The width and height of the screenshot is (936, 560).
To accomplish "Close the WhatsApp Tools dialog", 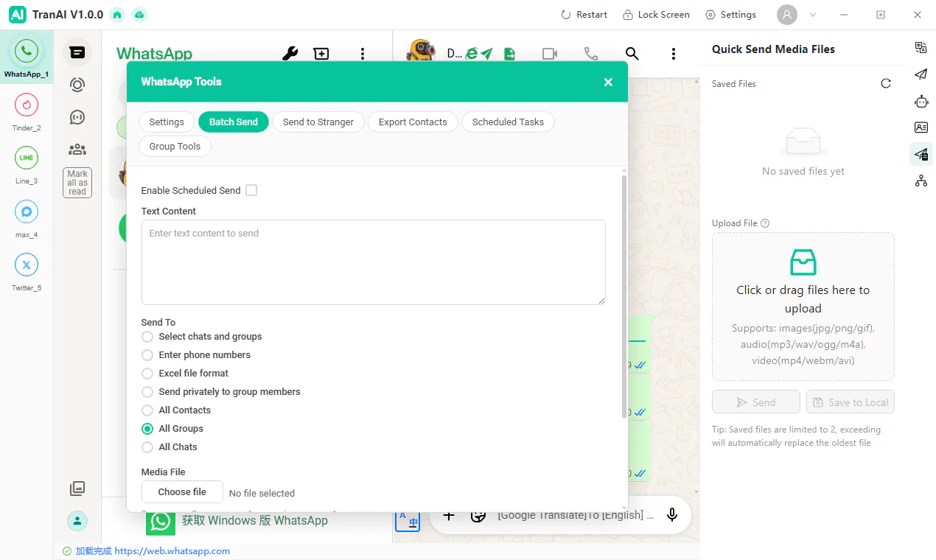I will [608, 82].
